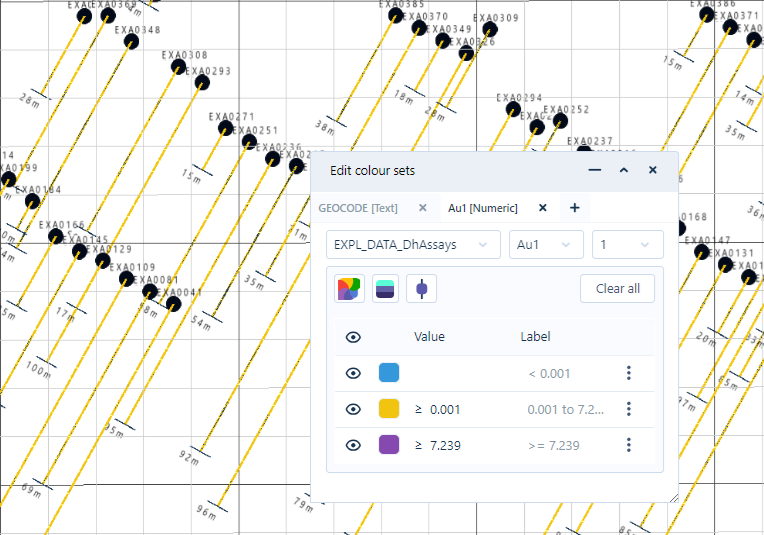Click the box-plot distribution icon
This screenshot has width=764, height=535.
click(x=421, y=288)
